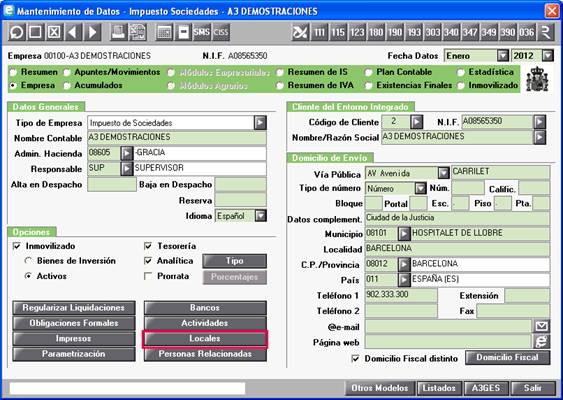
Task: Click the Domicilio Fiscal button
Action: [507, 358]
